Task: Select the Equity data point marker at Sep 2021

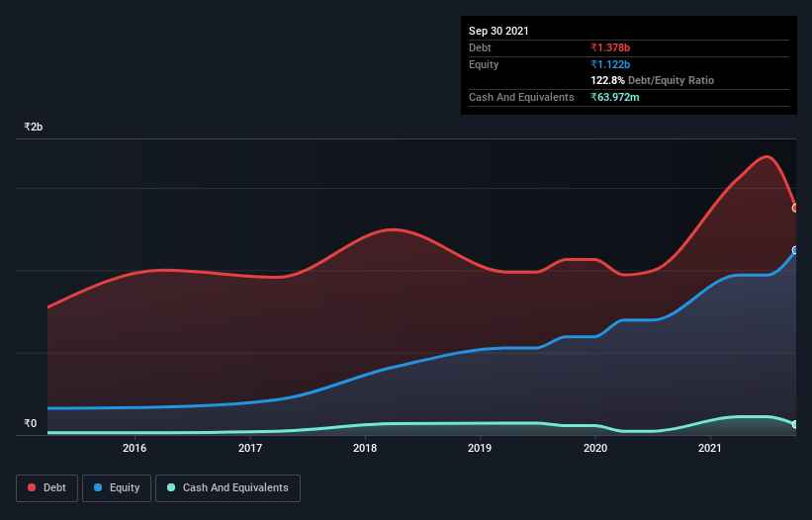Action: click(x=795, y=250)
